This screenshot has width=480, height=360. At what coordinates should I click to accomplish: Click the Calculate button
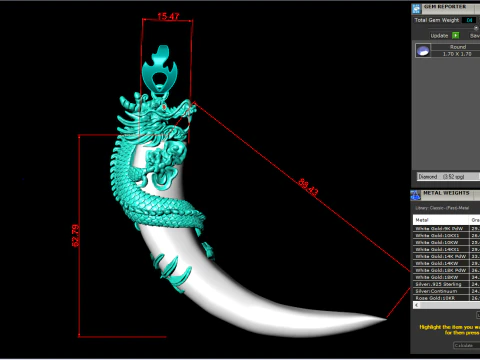click(x=466, y=345)
